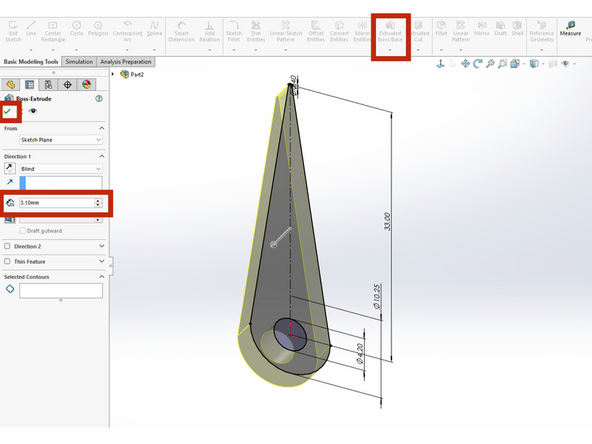Image resolution: width=592 pixels, height=444 pixels.
Task: Expand the Part2 tree node arrow
Action: [x=113, y=74]
